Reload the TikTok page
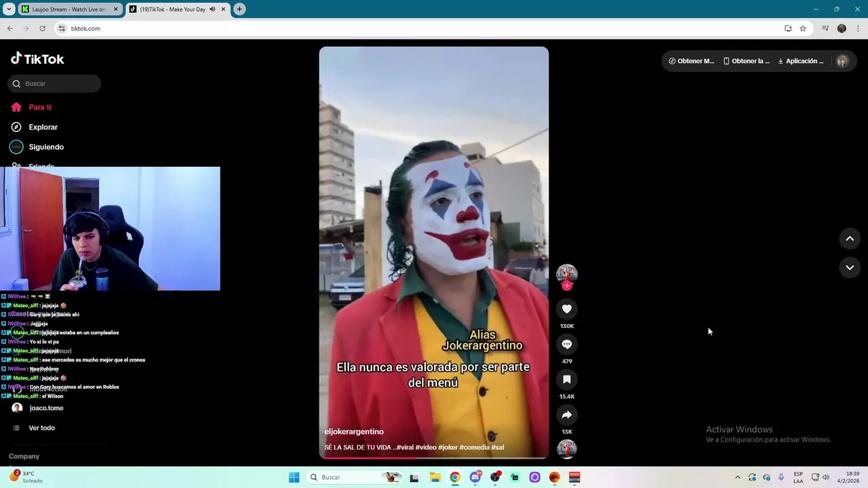 [x=42, y=28]
